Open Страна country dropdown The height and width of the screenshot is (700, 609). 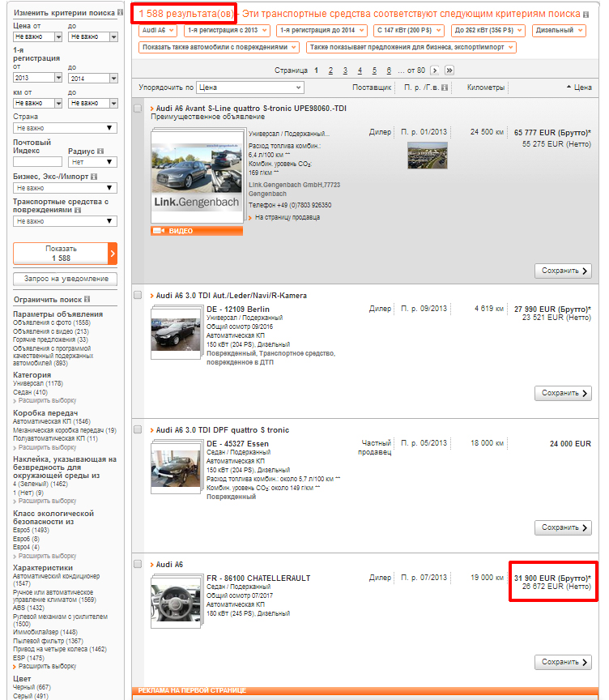[65, 128]
